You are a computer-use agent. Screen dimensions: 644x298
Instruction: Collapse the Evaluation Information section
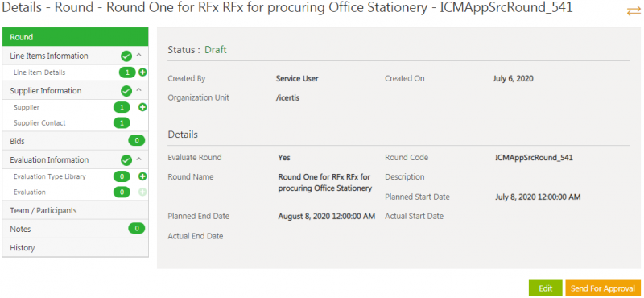[138, 159]
